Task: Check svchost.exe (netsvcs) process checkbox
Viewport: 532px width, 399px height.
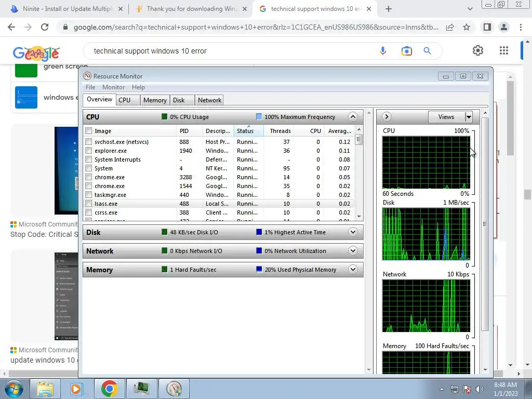Action: 88,142
